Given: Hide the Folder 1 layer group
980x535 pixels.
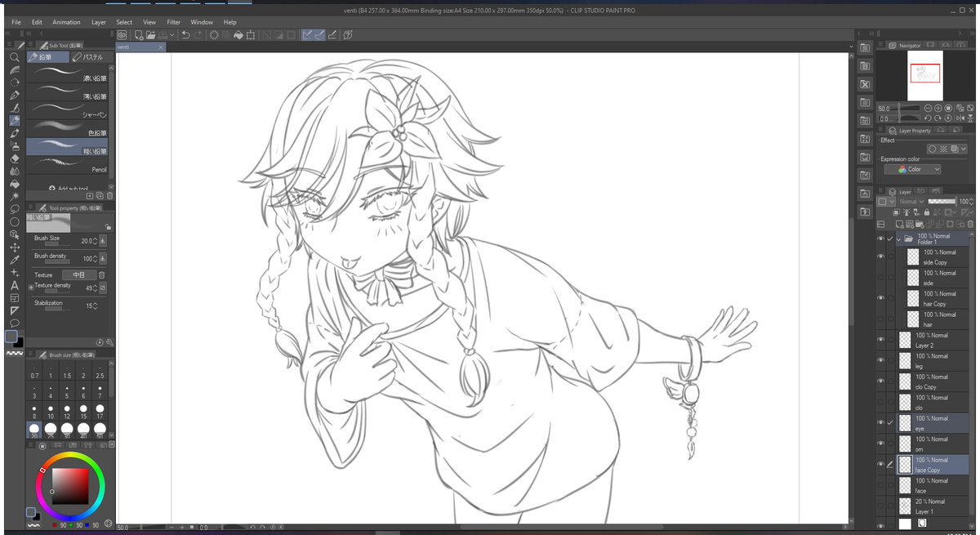Looking at the screenshot, I should [880, 239].
